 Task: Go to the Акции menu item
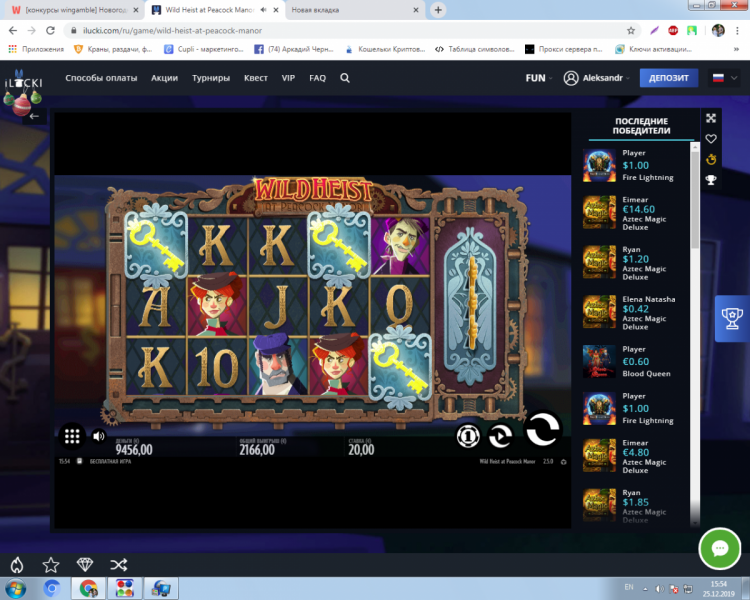coord(165,78)
